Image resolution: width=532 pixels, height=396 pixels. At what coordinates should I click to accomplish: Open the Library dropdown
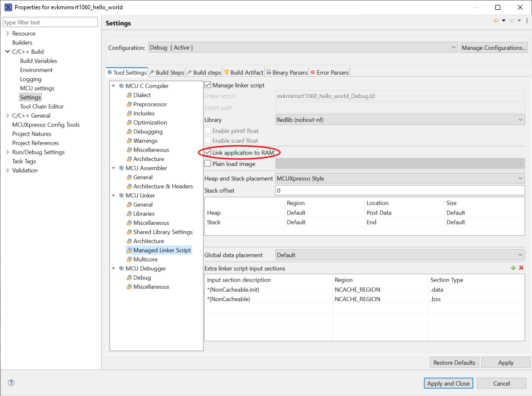(400, 120)
